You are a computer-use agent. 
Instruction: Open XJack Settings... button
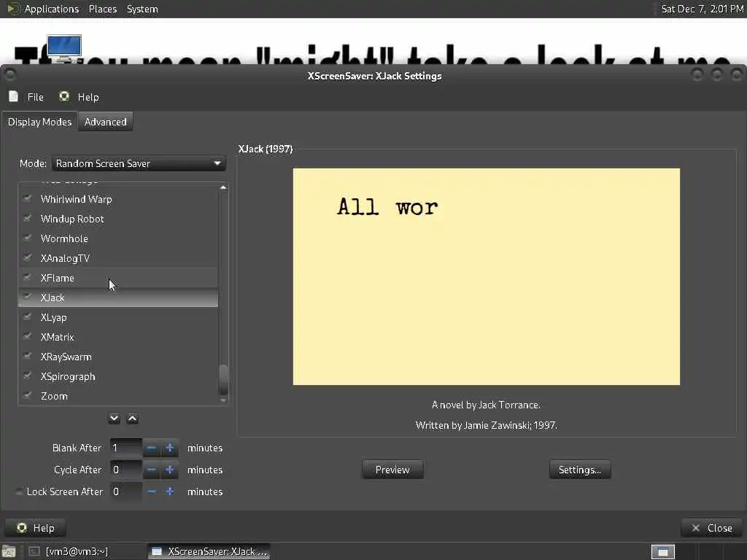(x=580, y=470)
